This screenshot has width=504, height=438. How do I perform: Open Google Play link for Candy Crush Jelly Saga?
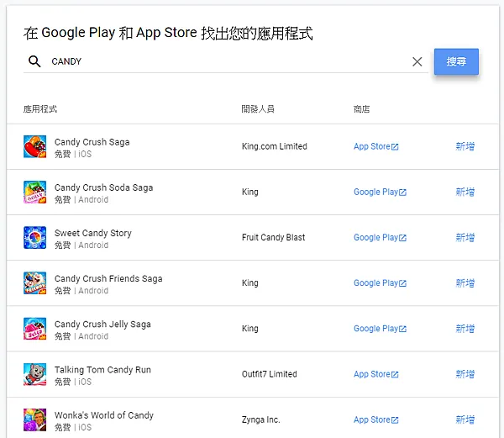pos(380,329)
